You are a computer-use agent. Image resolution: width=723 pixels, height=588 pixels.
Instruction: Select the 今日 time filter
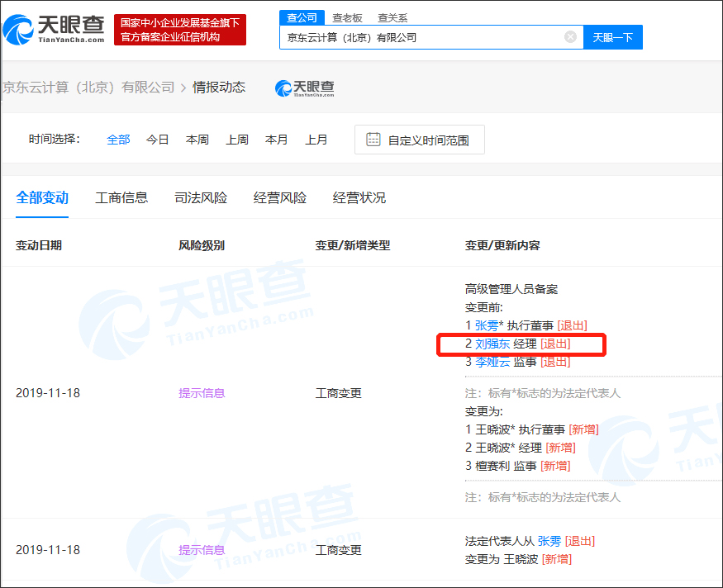tap(157, 139)
